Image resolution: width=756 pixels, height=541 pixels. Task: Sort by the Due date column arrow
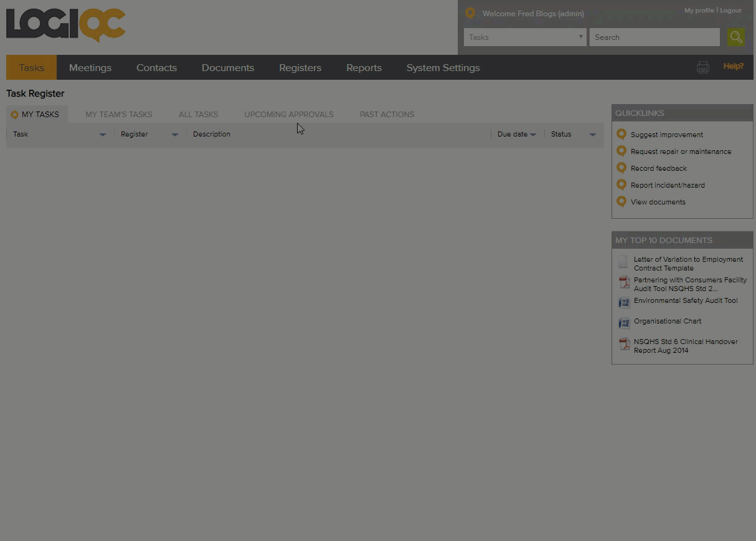(533, 135)
